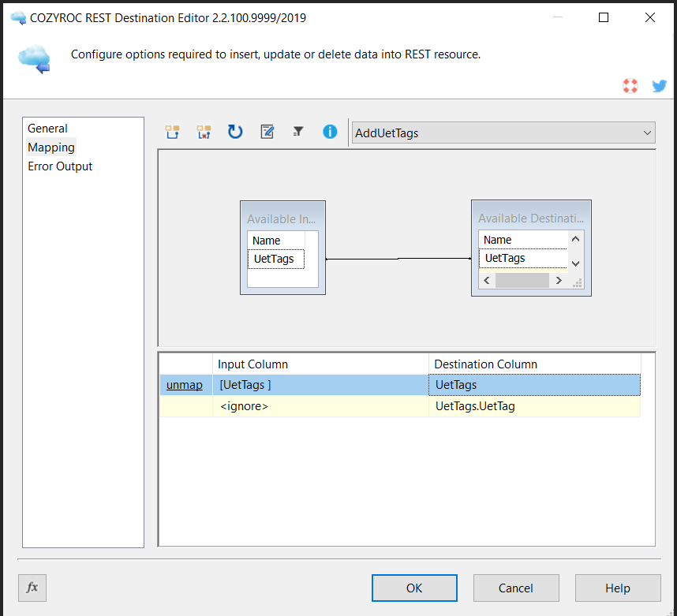Click the Name header in the Available Destination box
677x616 pixels.
point(523,240)
